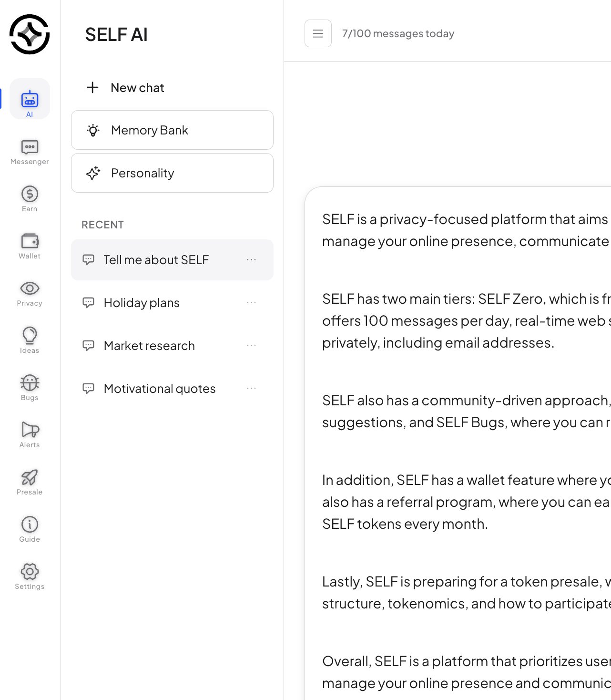
Task: Open options for Holiday plans chat
Action: pyautogui.click(x=252, y=303)
